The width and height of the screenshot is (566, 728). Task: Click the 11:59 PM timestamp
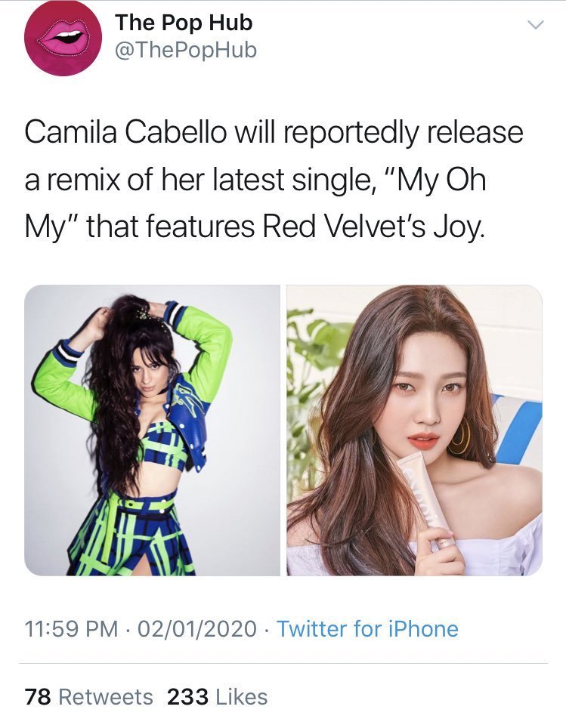(71, 629)
